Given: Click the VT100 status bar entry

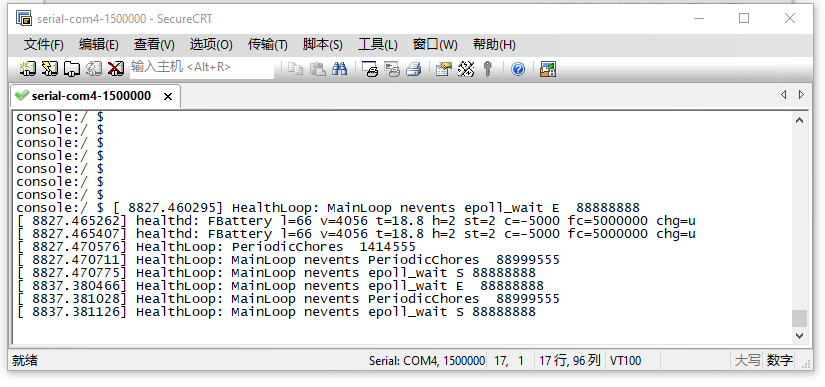Looking at the screenshot, I should (x=625, y=361).
